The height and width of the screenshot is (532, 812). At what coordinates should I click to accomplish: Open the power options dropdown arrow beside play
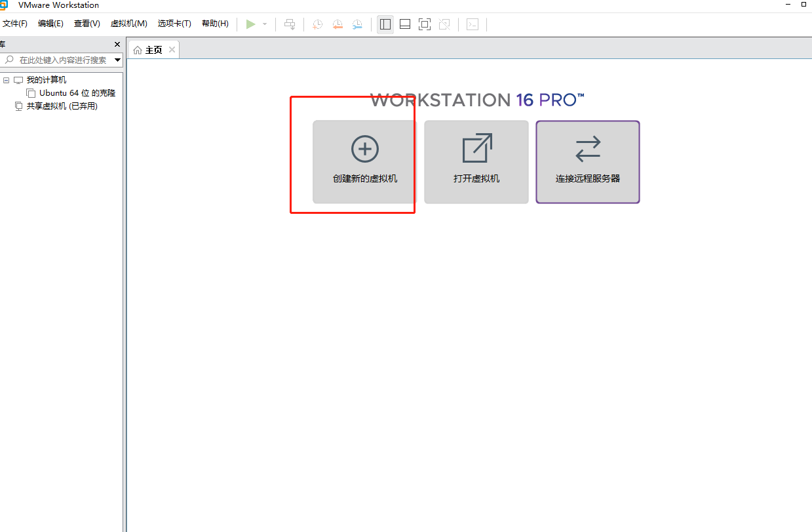[x=265, y=24]
